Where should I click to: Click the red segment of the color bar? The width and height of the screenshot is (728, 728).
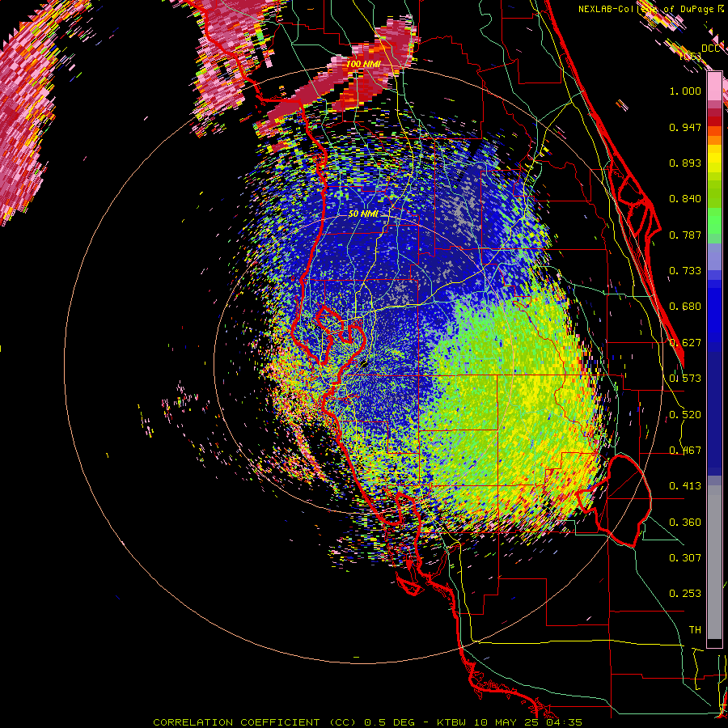click(714, 121)
